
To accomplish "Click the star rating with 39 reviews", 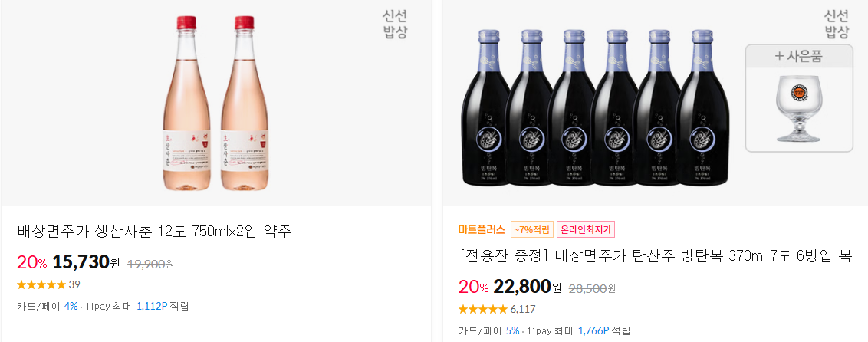I will (49, 285).
